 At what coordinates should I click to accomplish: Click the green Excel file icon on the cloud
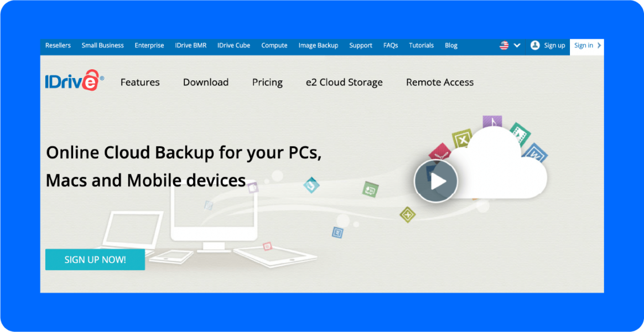(x=461, y=137)
